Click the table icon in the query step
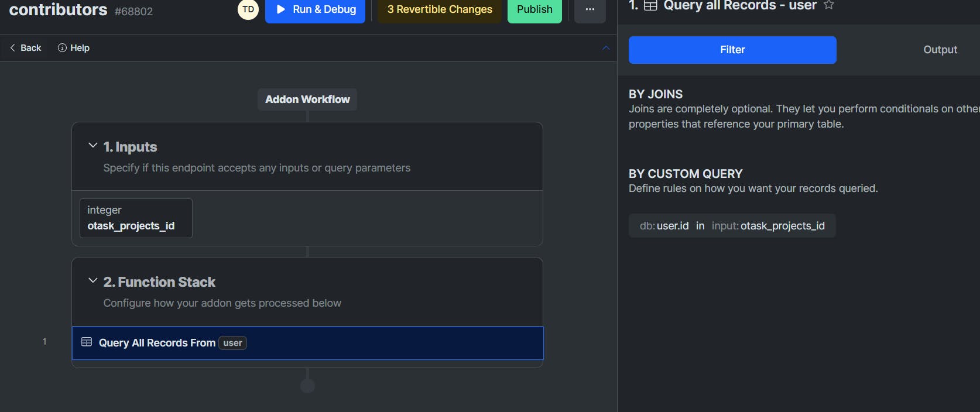 pyautogui.click(x=87, y=342)
